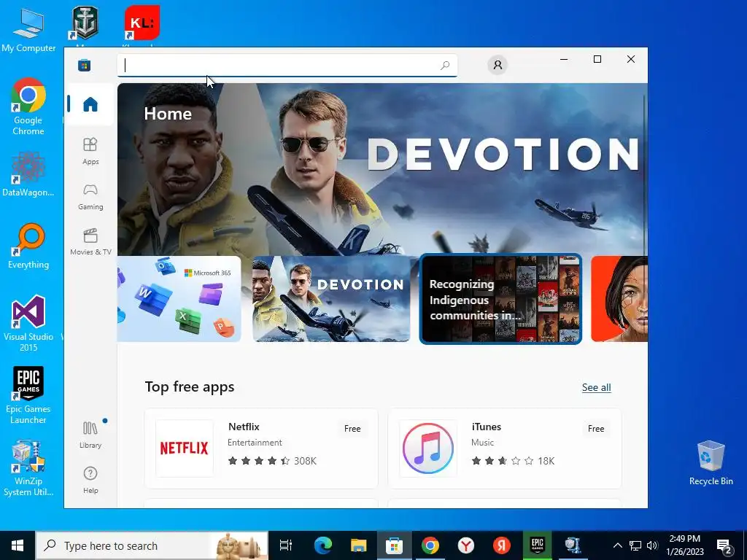Click the Top free apps heading
This screenshot has width=747, height=560.
tap(190, 386)
